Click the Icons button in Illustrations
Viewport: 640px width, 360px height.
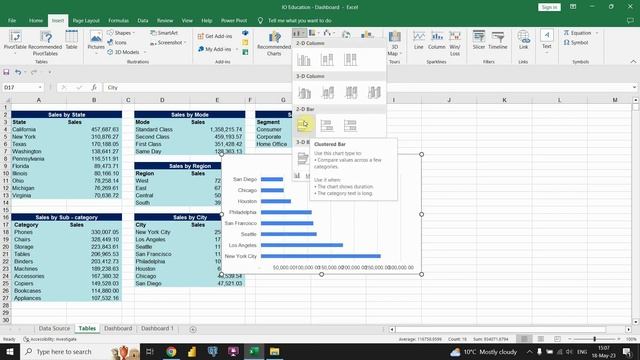tap(117, 42)
